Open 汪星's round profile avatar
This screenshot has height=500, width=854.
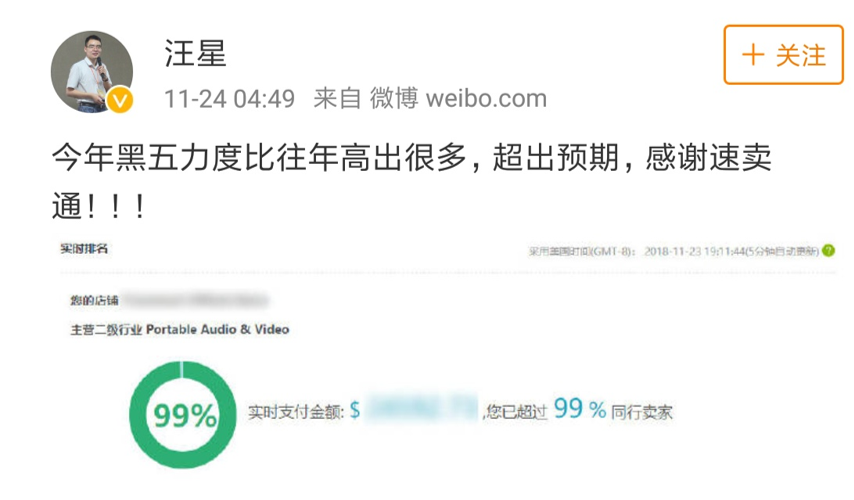(x=92, y=71)
